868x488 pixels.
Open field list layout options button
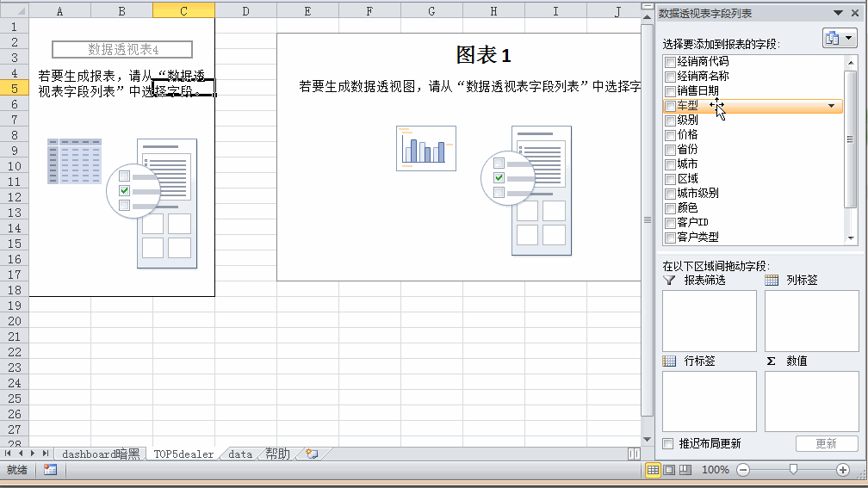840,38
